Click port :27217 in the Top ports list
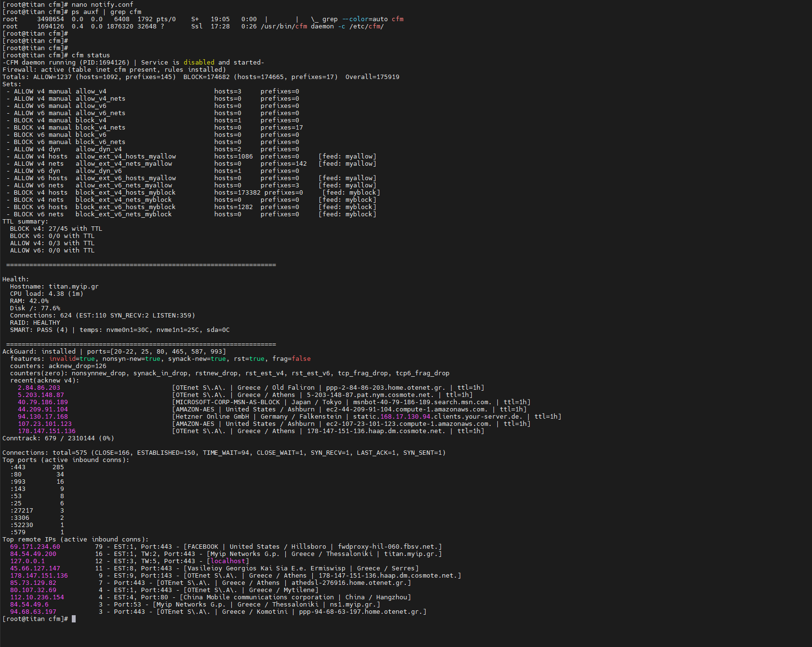The width and height of the screenshot is (812, 647). 22,511
